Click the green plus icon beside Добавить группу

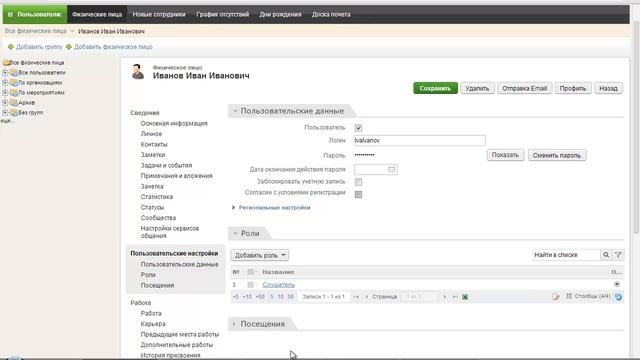pos(11,47)
